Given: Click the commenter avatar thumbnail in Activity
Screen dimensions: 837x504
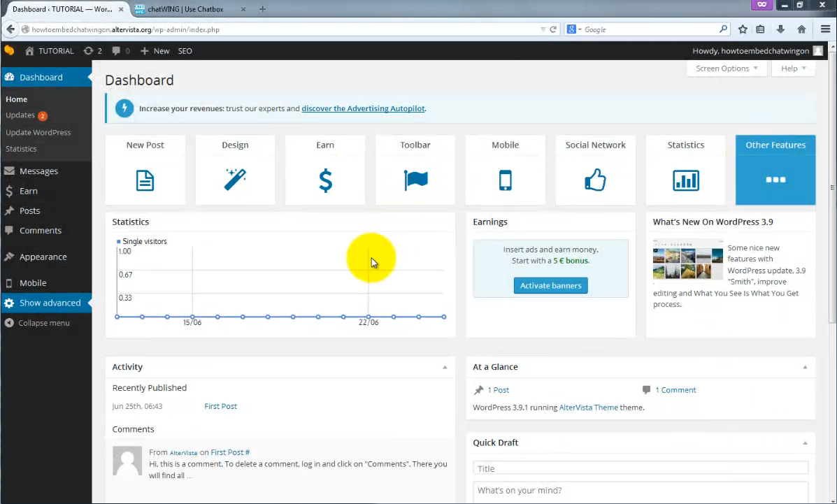Looking at the screenshot, I should tap(127, 461).
